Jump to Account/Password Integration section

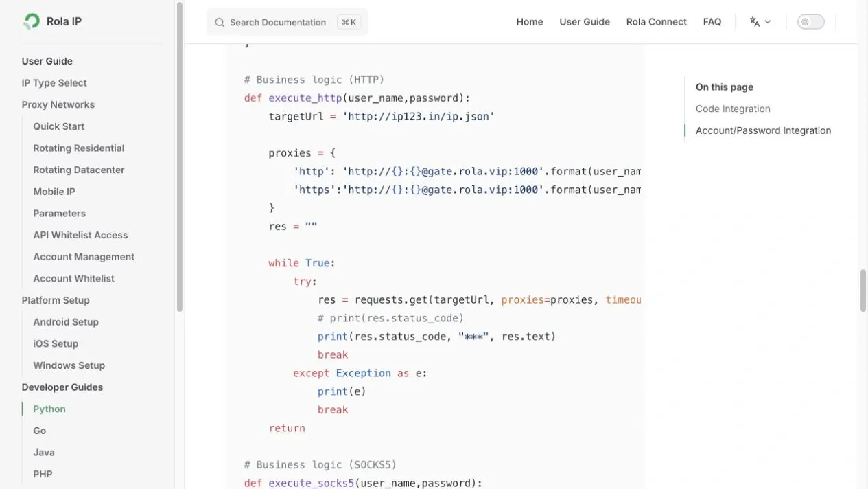click(x=763, y=130)
